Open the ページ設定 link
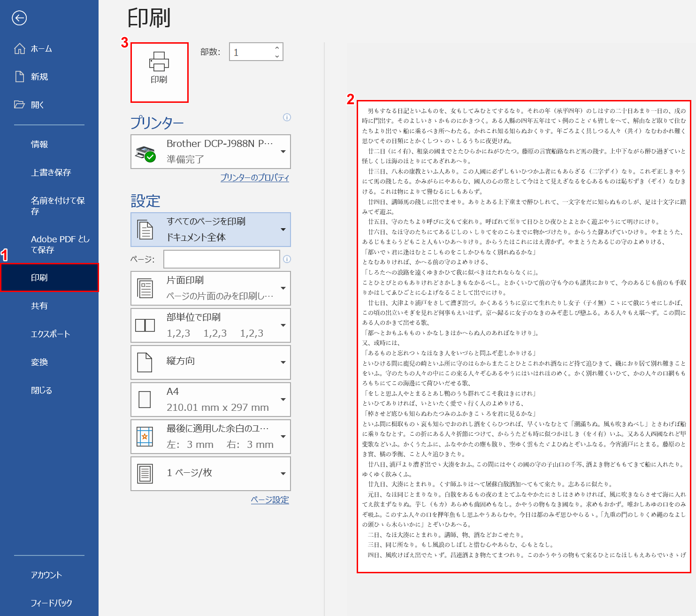This screenshot has width=696, height=616. click(x=270, y=500)
